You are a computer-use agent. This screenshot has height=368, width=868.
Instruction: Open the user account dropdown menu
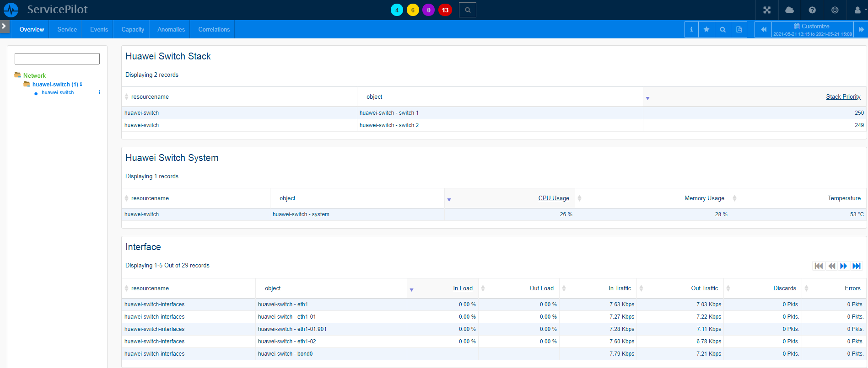pyautogui.click(x=858, y=10)
